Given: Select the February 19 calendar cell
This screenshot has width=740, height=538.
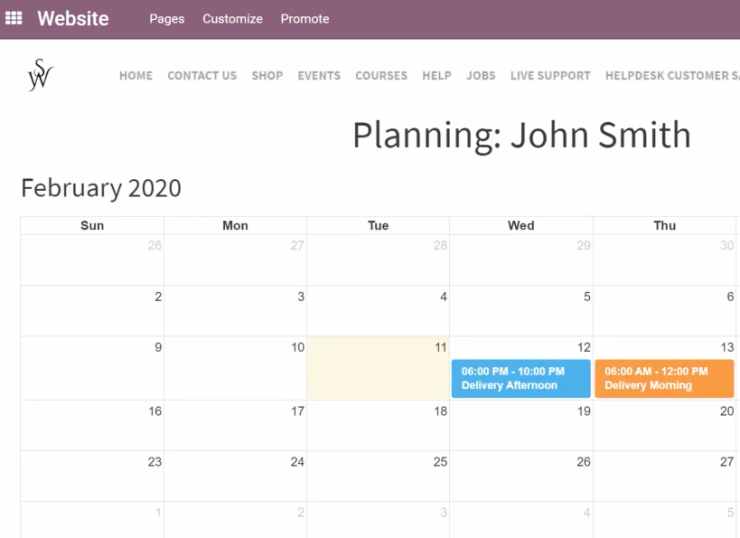Looking at the screenshot, I should [521, 425].
